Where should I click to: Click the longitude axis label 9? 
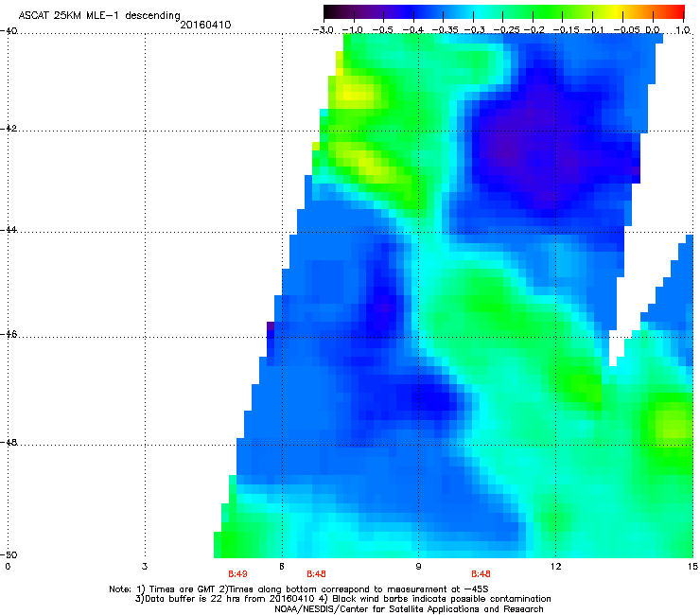[418, 567]
